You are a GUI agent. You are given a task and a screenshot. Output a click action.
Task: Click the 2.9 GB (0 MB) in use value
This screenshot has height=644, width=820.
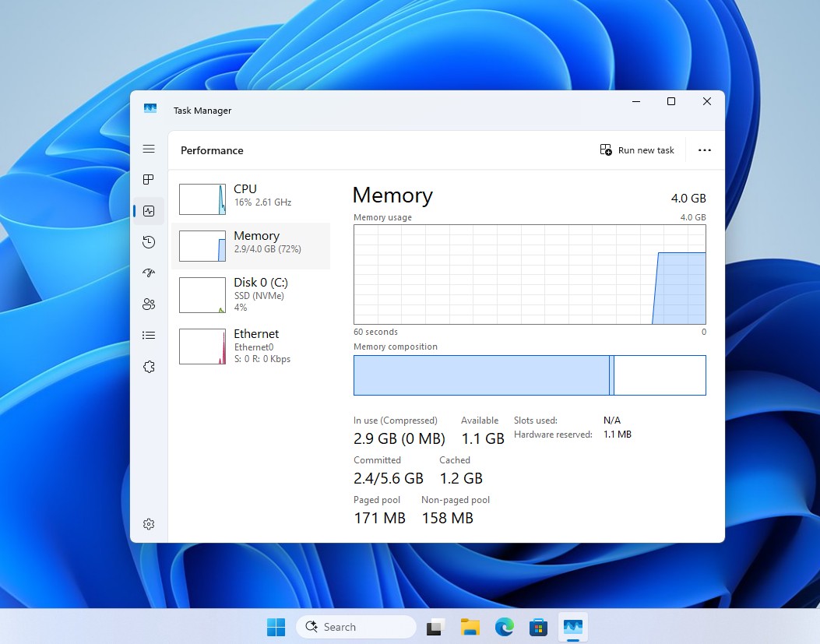point(399,438)
